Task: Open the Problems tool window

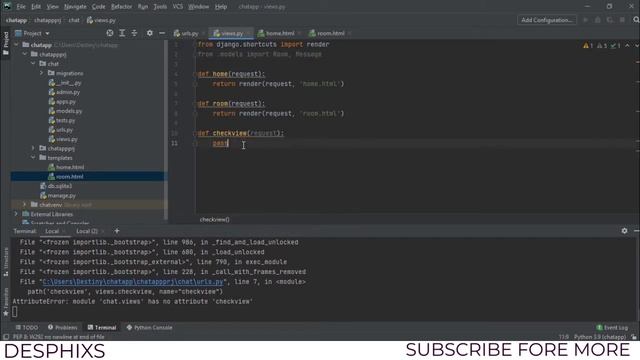Action: pos(62,327)
